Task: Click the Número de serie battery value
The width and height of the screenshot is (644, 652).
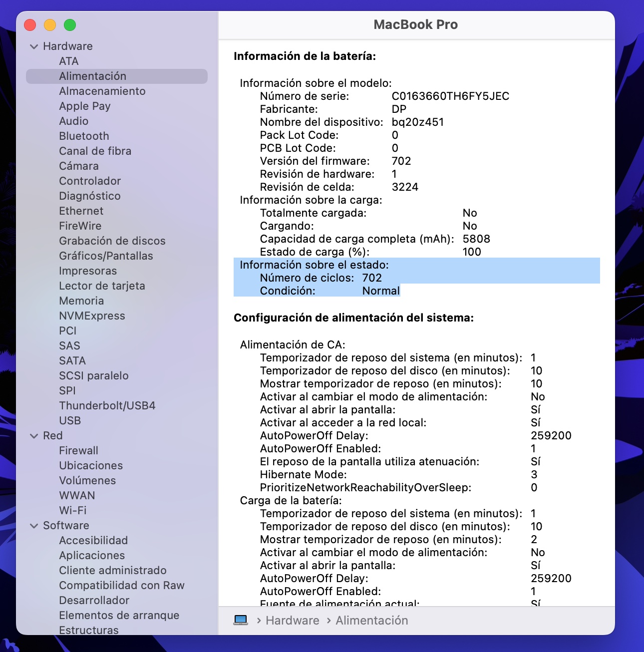Action: pos(450,96)
